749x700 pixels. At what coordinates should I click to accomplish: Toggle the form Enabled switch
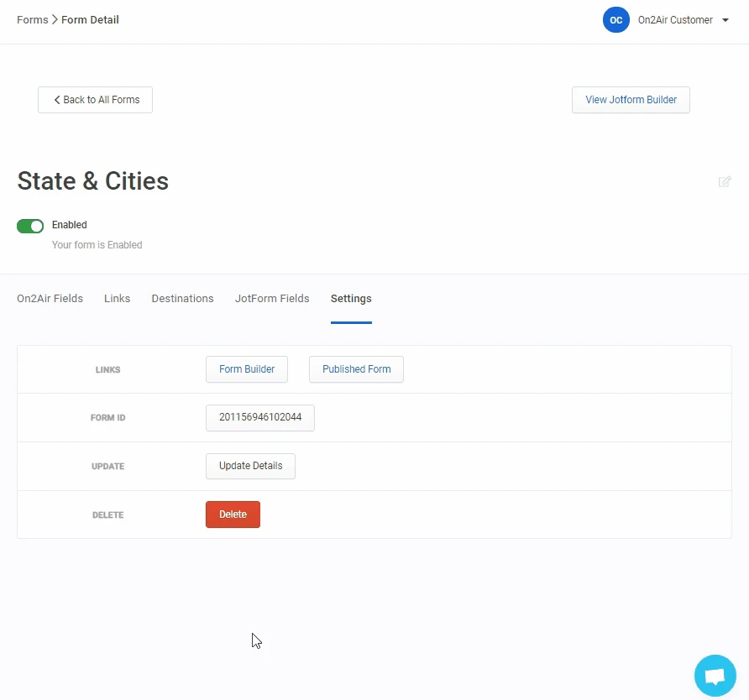[30, 226]
